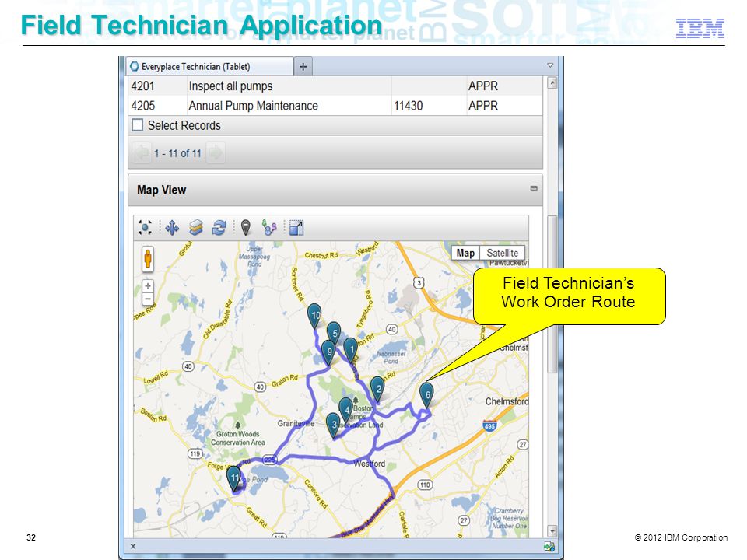Click map marker number 9
This screenshot has height=560, width=747.
click(x=328, y=352)
